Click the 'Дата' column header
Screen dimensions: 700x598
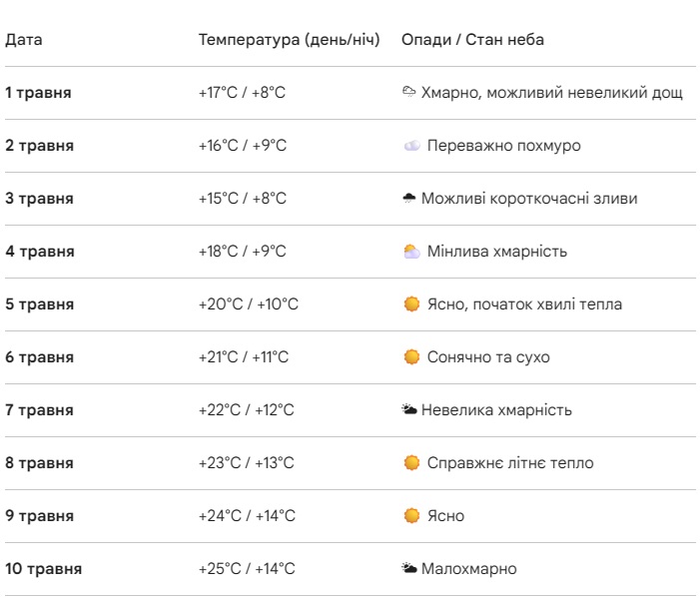point(24,40)
